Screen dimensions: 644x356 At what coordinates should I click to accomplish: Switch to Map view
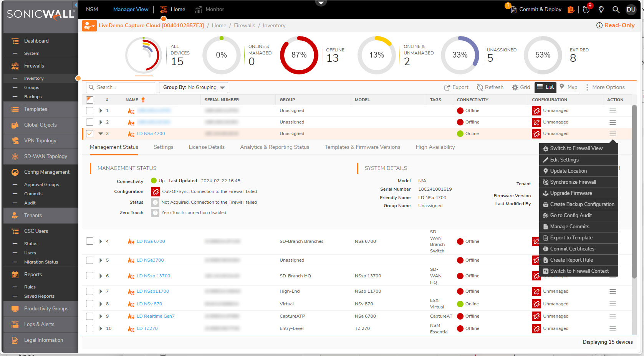point(568,87)
